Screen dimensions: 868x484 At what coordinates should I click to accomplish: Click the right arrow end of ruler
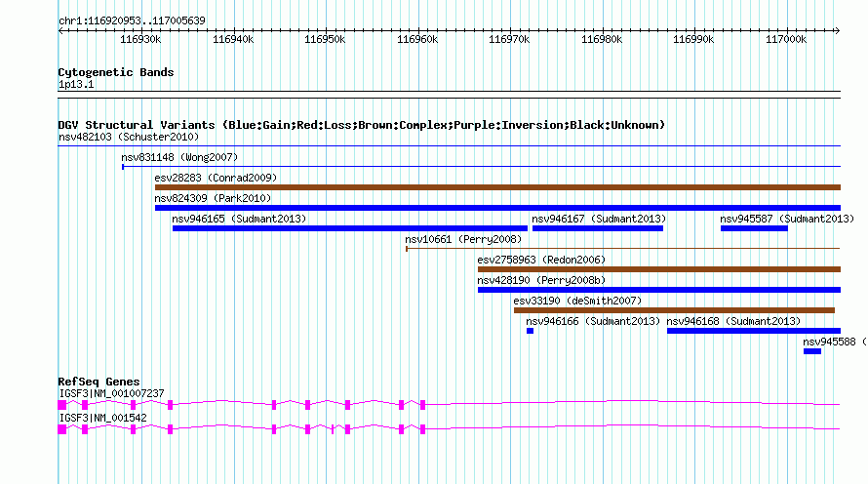[x=838, y=31]
